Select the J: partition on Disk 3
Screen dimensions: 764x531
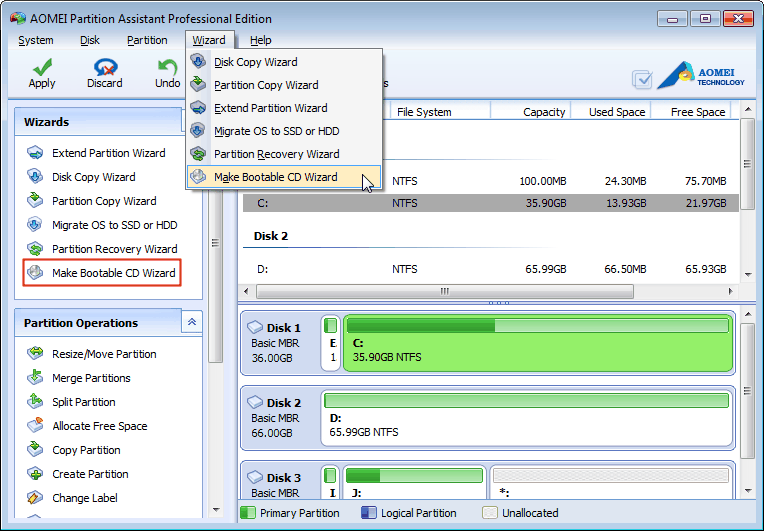click(414, 482)
